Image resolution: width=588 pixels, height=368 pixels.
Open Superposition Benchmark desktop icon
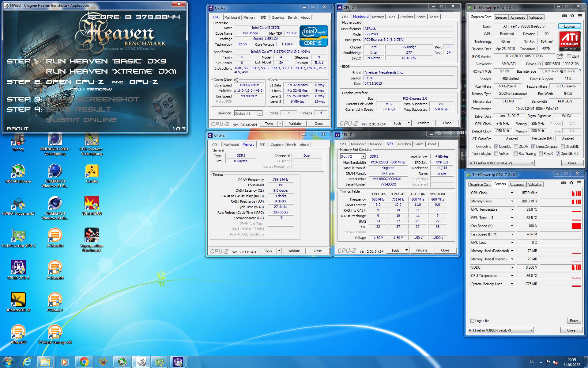pyautogui.click(x=92, y=240)
